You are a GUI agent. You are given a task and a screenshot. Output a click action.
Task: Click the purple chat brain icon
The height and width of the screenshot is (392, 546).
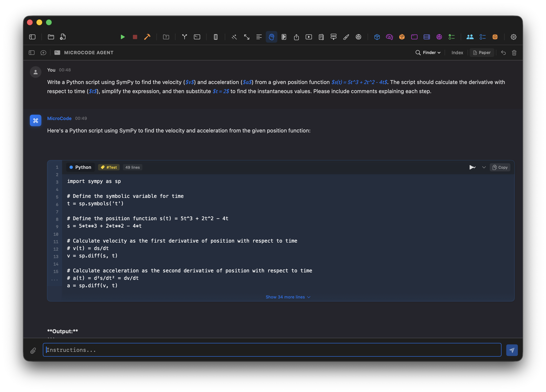(x=389, y=37)
